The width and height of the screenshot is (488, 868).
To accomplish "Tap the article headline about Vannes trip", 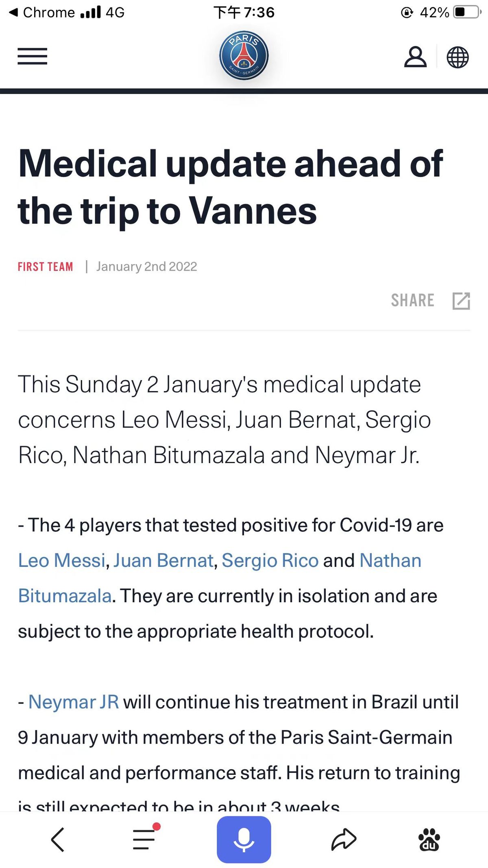I will coord(230,187).
